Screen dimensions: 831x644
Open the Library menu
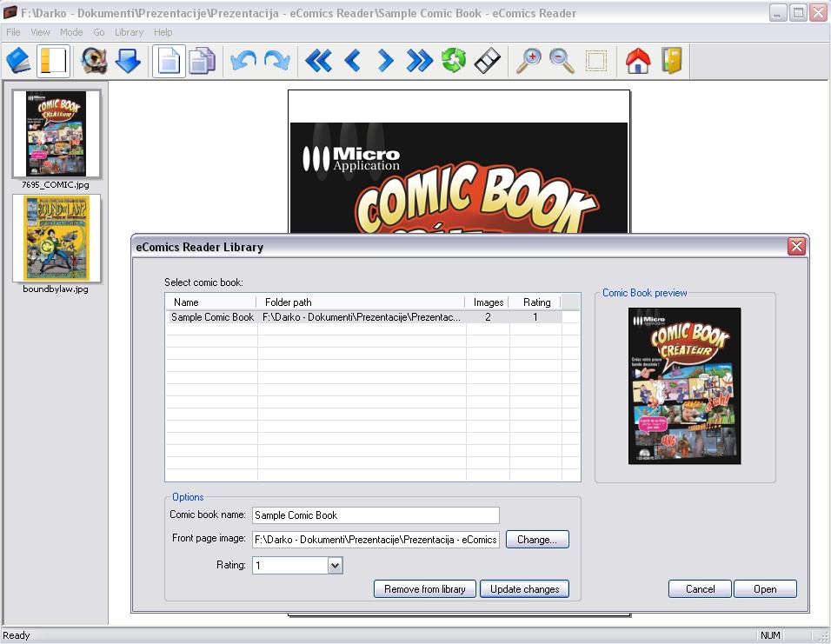point(129,32)
